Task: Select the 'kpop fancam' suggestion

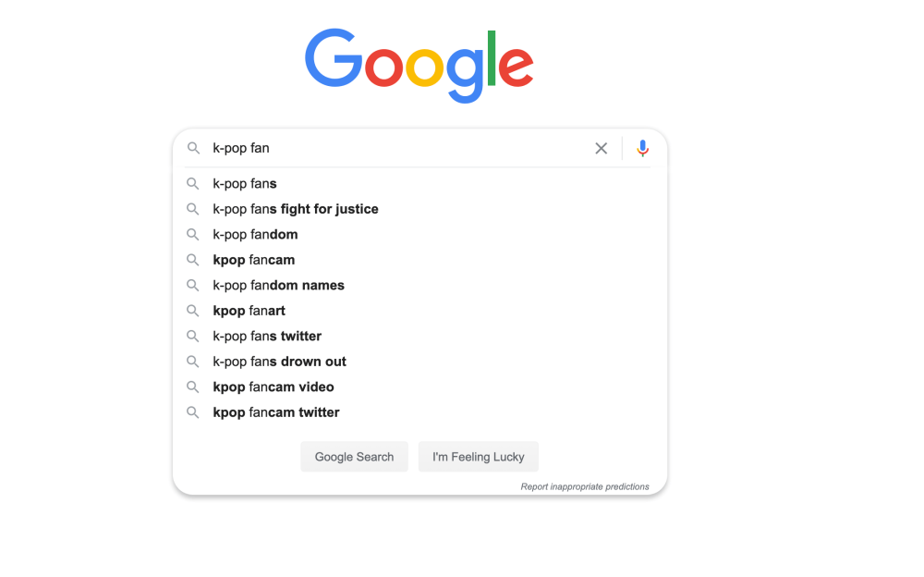Action: (253, 260)
